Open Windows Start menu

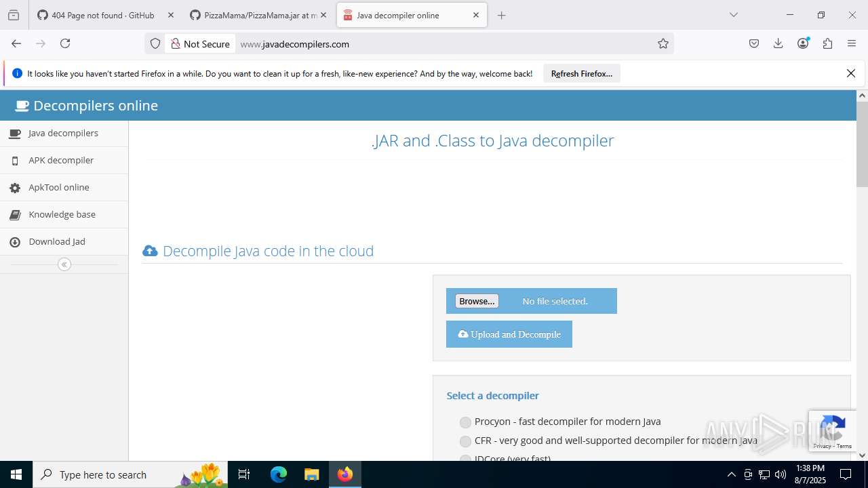pos(16,474)
